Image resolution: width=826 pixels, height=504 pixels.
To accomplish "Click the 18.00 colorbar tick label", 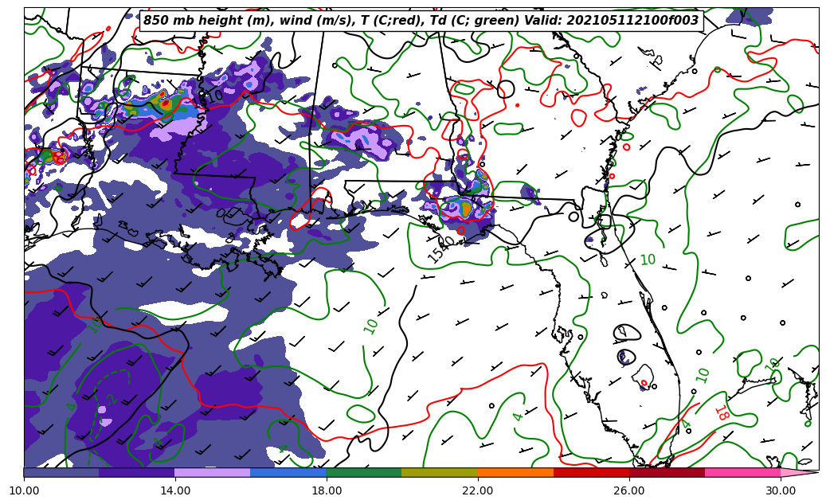I will [326, 490].
